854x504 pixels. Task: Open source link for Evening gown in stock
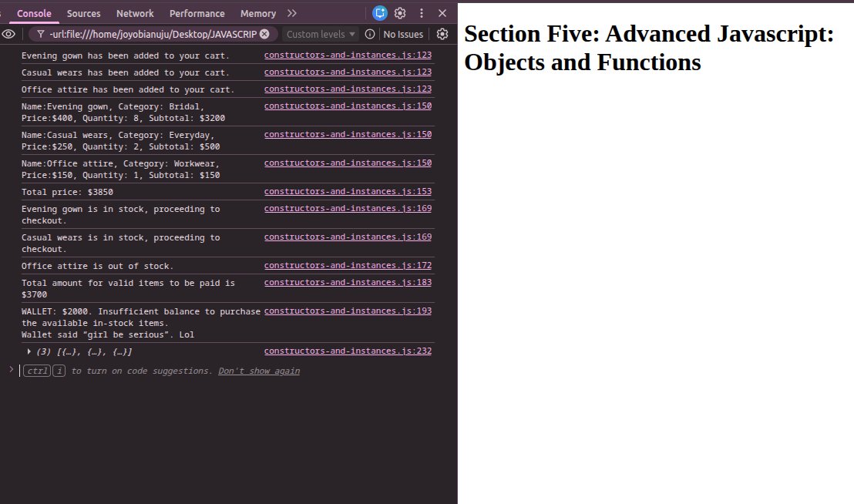[348, 208]
